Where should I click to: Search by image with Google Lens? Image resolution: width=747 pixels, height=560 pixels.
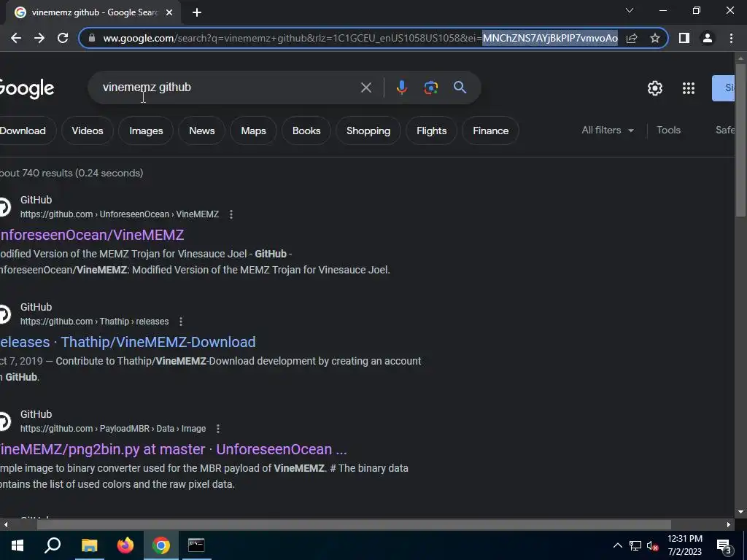click(430, 87)
